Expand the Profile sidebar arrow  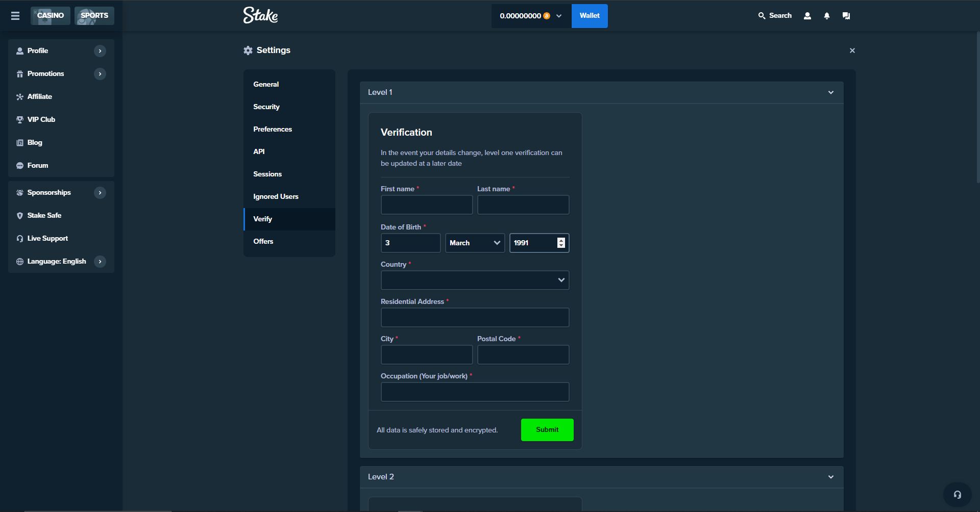click(x=100, y=51)
